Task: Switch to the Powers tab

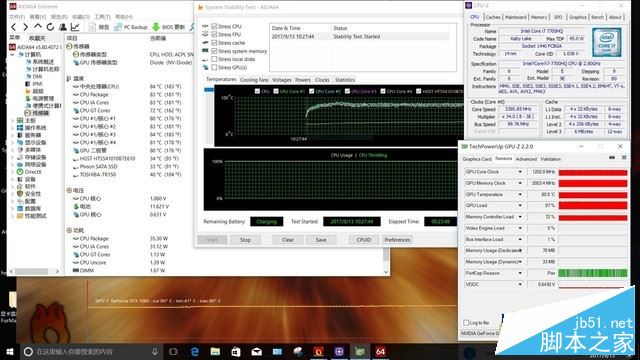Action: [x=303, y=80]
